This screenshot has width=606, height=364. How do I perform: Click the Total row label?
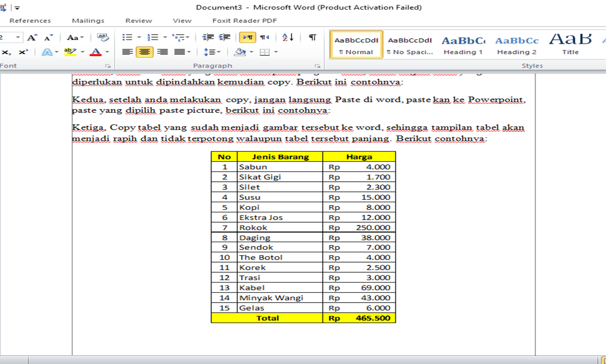[x=268, y=318]
